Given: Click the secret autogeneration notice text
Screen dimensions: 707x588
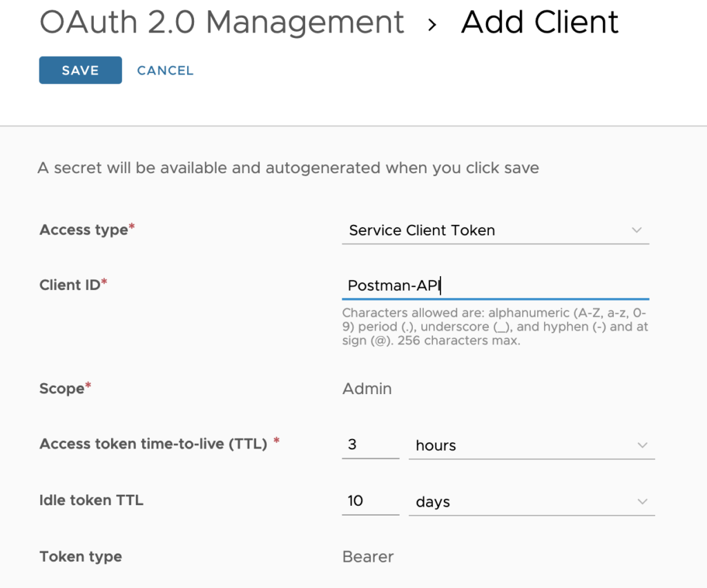Looking at the screenshot, I should coord(289,168).
